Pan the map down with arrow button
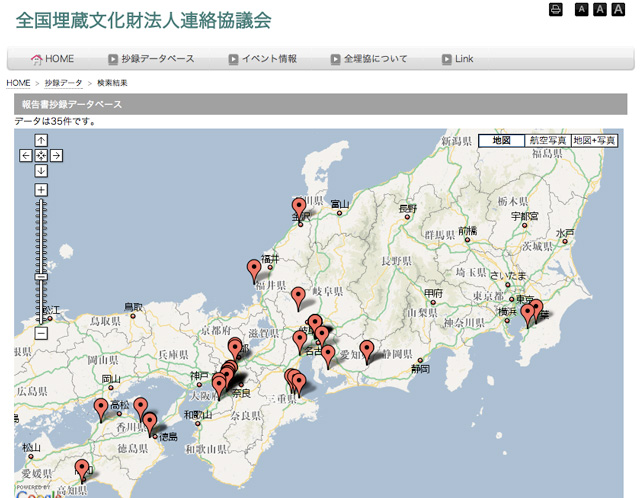Viewport: 640px width, 498px height. [41, 171]
